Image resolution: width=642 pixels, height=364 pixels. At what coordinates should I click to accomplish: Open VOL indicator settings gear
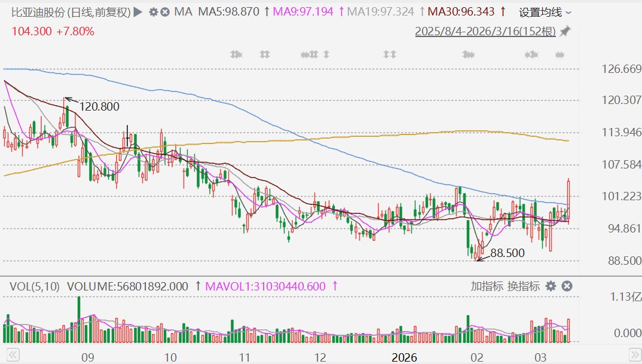click(551, 286)
